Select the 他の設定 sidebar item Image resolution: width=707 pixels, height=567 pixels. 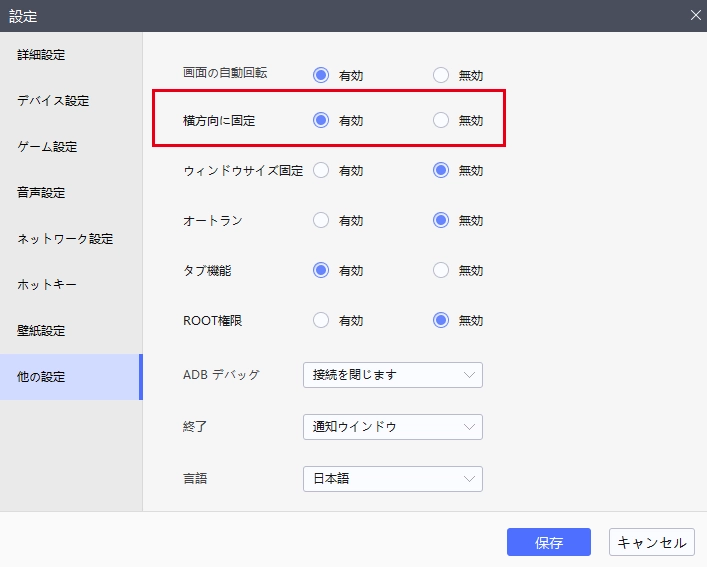[x=71, y=377]
